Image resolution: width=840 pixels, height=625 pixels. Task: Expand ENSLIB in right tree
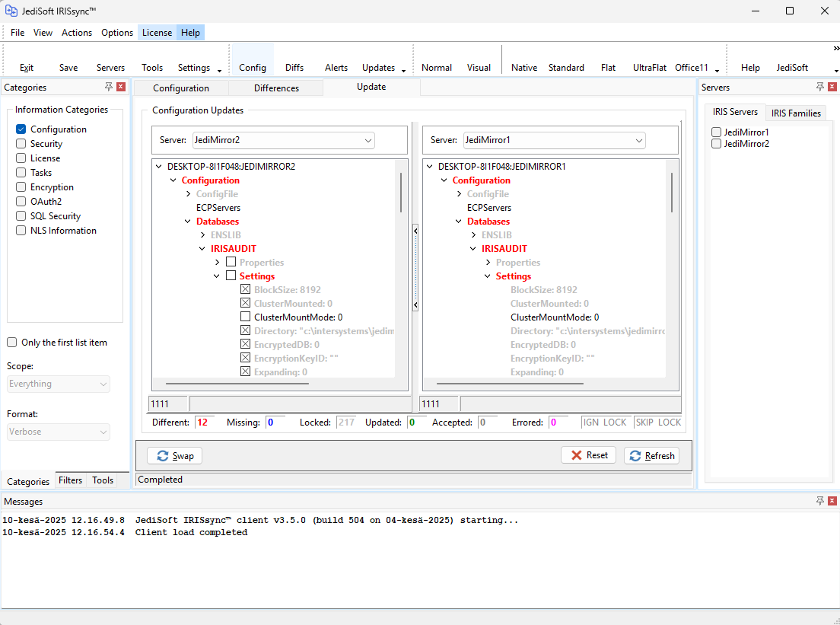coord(473,234)
